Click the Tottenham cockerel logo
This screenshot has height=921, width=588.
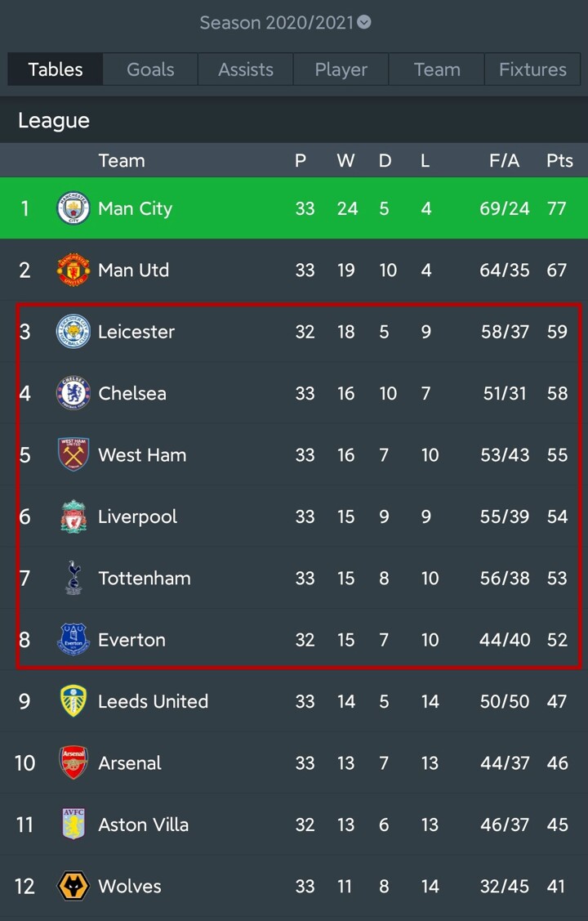click(x=73, y=578)
